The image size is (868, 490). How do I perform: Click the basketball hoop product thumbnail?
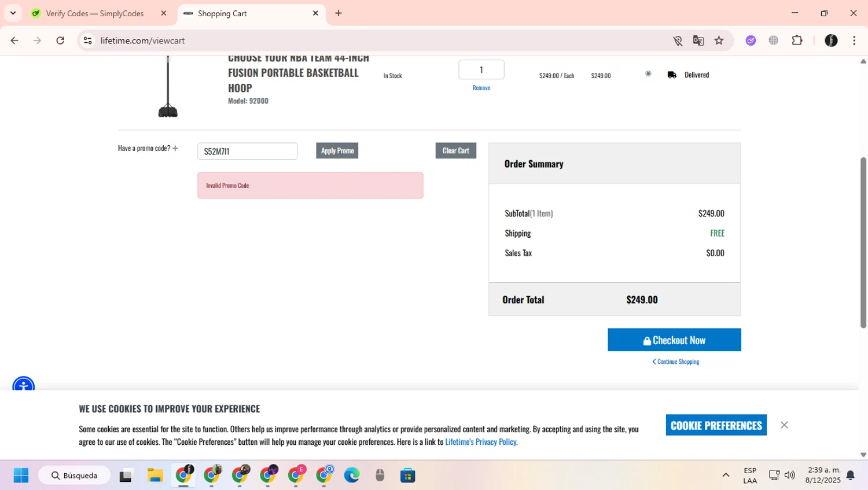pos(168,87)
